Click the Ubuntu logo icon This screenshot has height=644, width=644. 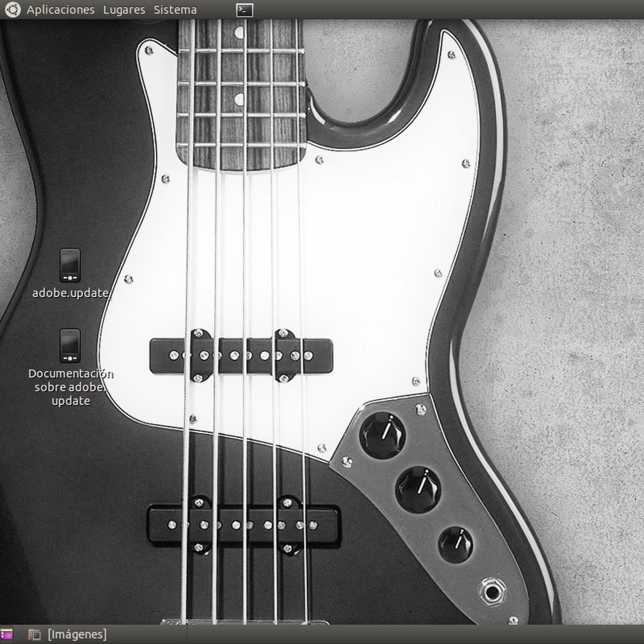[x=13, y=9]
